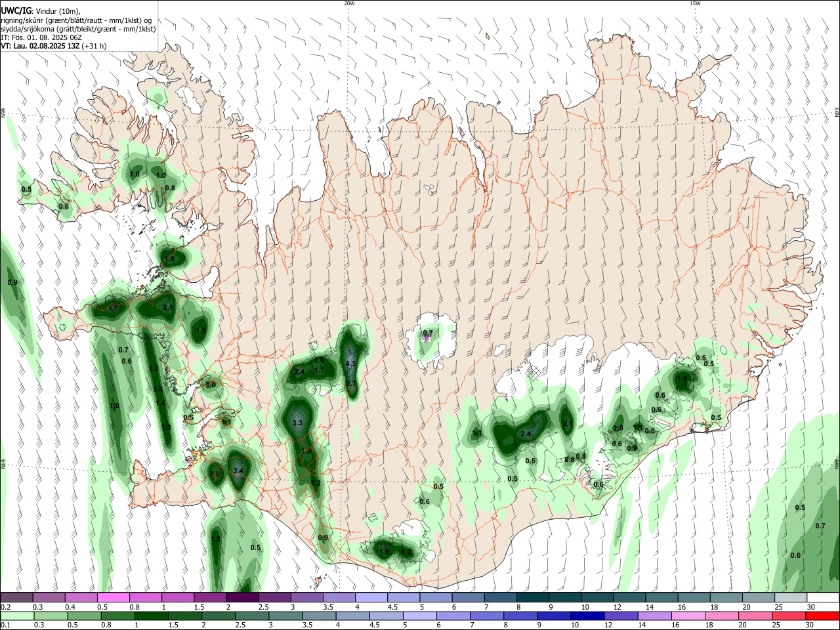Click rain legend swatch between 0.1 and 0.3
This screenshot has height=630, width=840.
click(x=18, y=616)
